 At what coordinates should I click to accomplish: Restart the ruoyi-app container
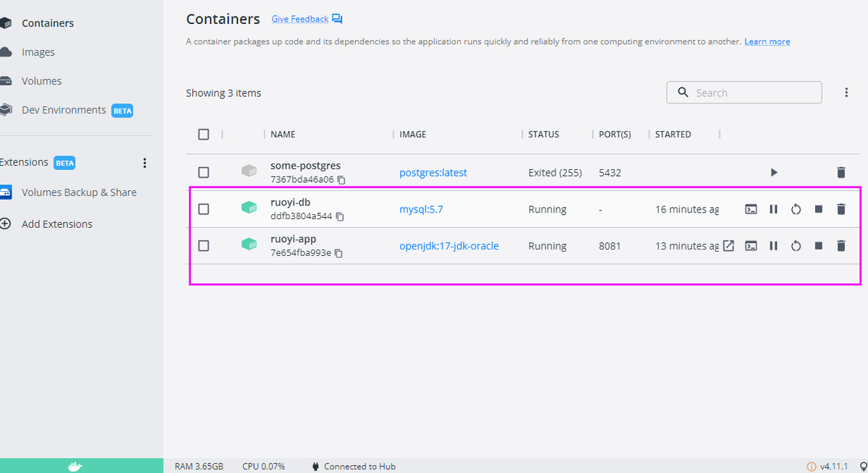[x=796, y=246]
